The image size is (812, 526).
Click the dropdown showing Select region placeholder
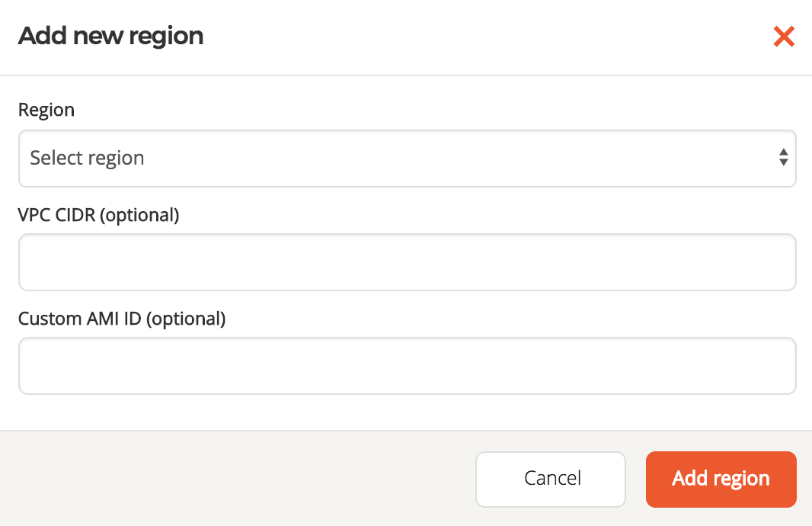pos(406,158)
